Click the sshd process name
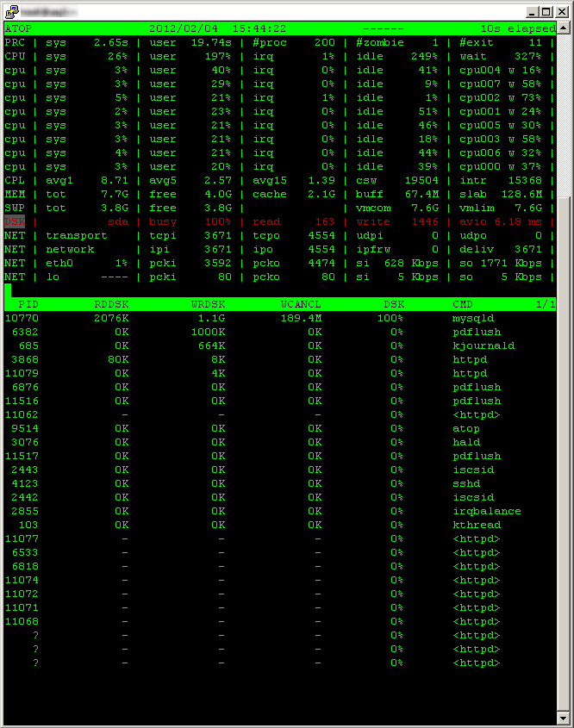The width and height of the screenshot is (574, 728). click(x=466, y=483)
